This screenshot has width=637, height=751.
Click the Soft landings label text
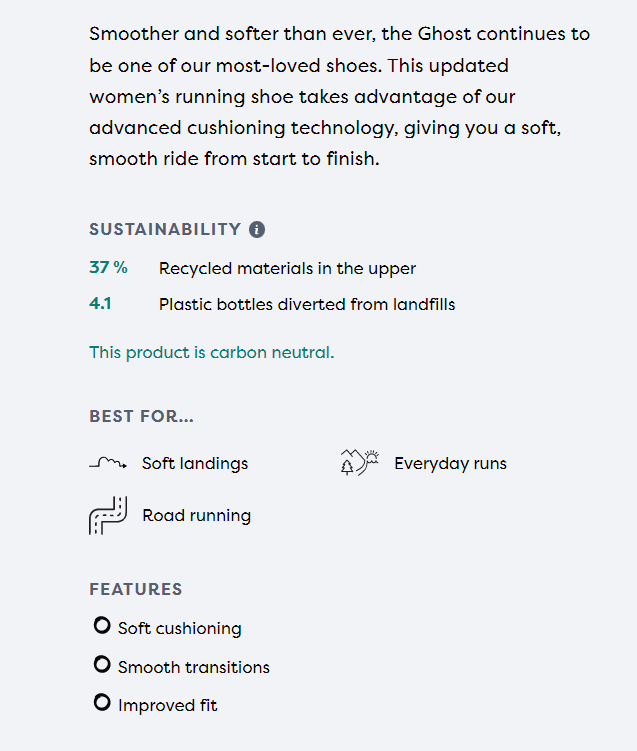[195, 463]
